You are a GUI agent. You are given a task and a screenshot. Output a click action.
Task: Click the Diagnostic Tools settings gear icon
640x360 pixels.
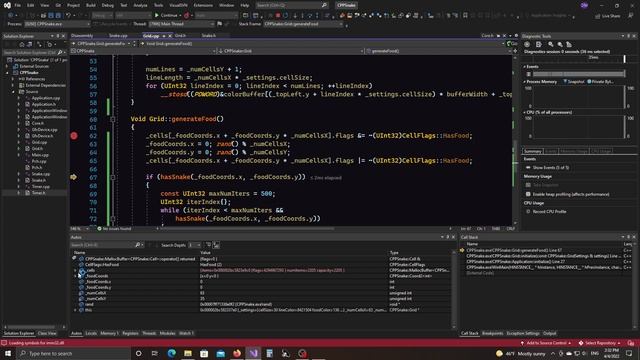[527, 44]
